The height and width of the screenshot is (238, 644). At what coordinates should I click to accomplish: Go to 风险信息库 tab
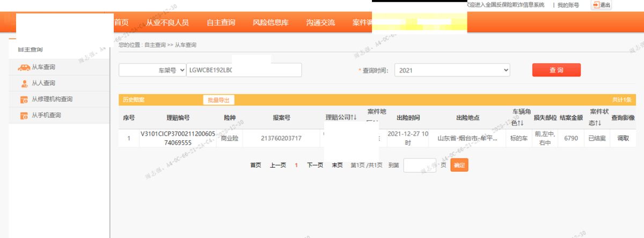[x=270, y=23]
